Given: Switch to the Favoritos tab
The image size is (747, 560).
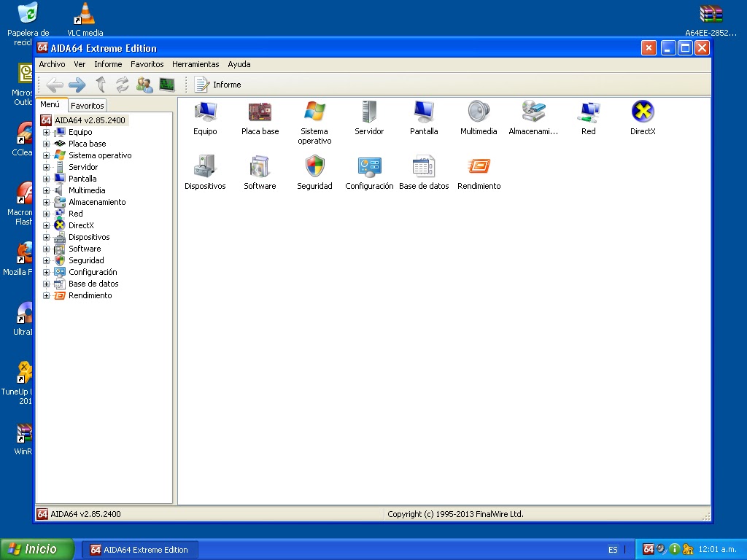Looking at the screenshot, I should (x=87, y=105).
